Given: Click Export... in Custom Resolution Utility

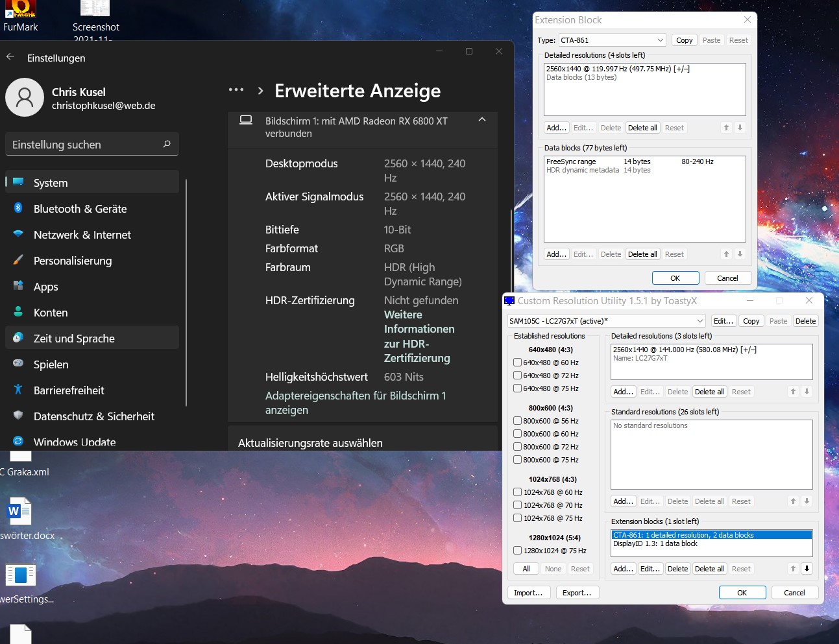Looking at the screenshot, I should pyautogui.click(x=577, y=592).
